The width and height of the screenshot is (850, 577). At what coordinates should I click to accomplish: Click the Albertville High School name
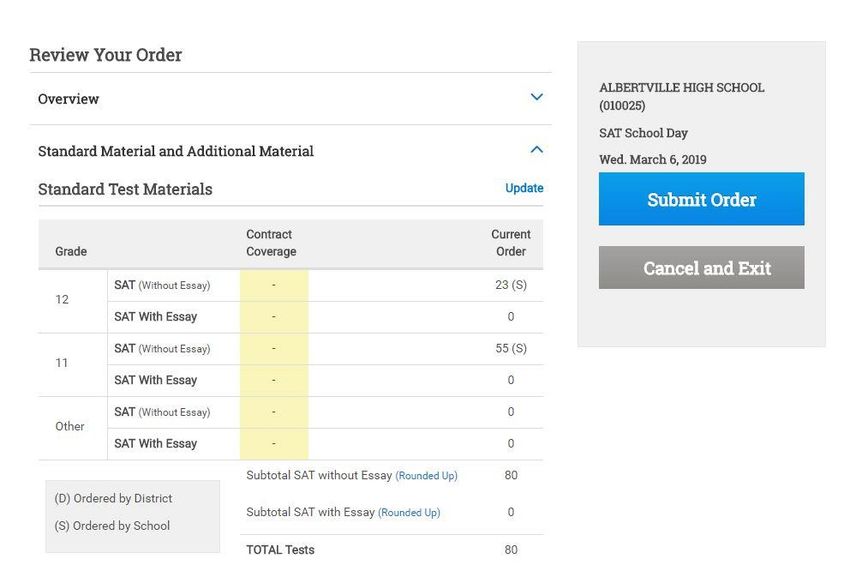coord(681,88)
